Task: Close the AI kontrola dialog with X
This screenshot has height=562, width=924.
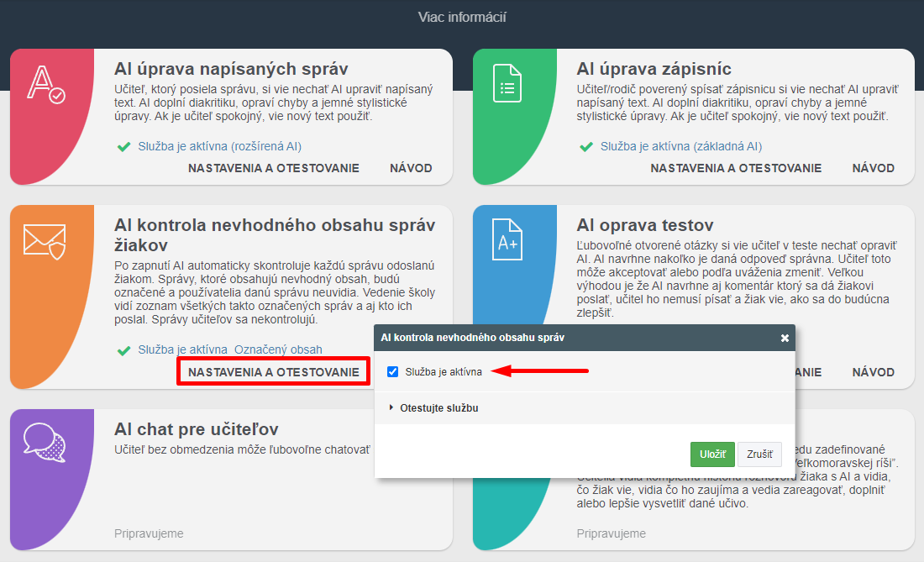Action: 785,338
